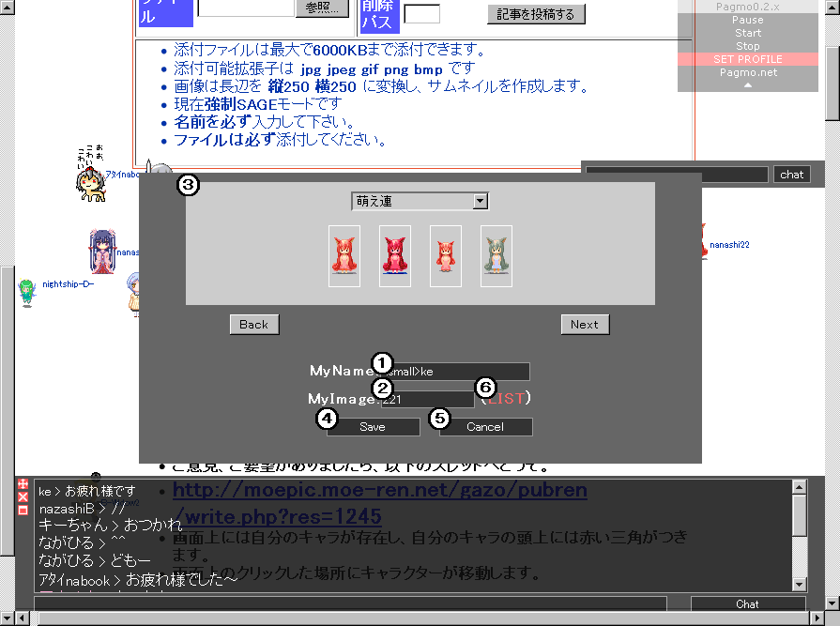Click the purple-haired nanas character sprite
The image size is (840, 626).
[101, 252]
